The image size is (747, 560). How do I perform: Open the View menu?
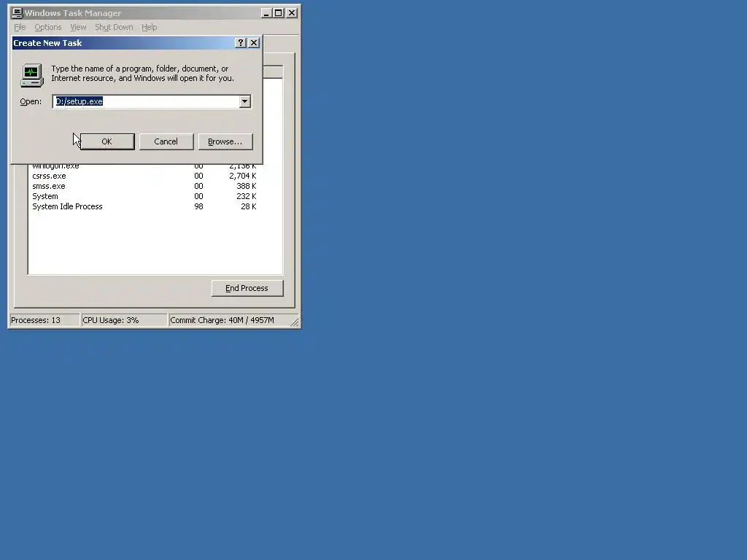click(x=78, y=27)
